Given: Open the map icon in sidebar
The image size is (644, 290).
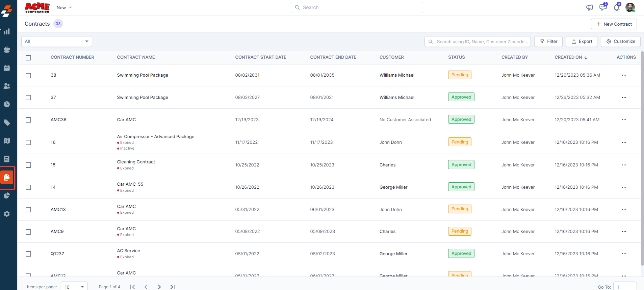Looking at the screenshot, I should 7,141.
